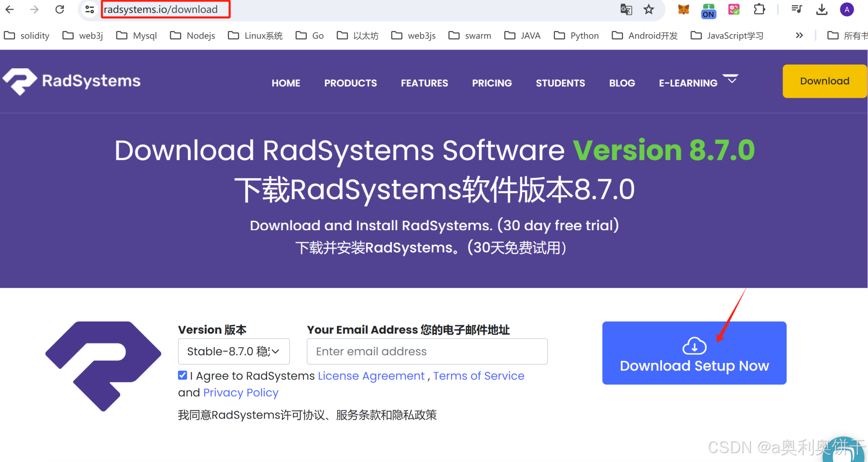Open the Google Translate page translation icon
Viewport: 868px width, 462px height.
click(x=626, y=9)
